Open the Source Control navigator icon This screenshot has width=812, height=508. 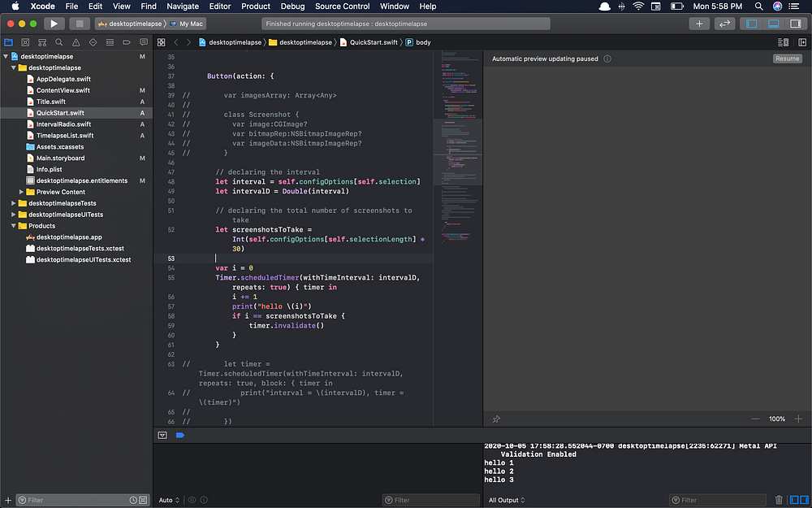25,42
